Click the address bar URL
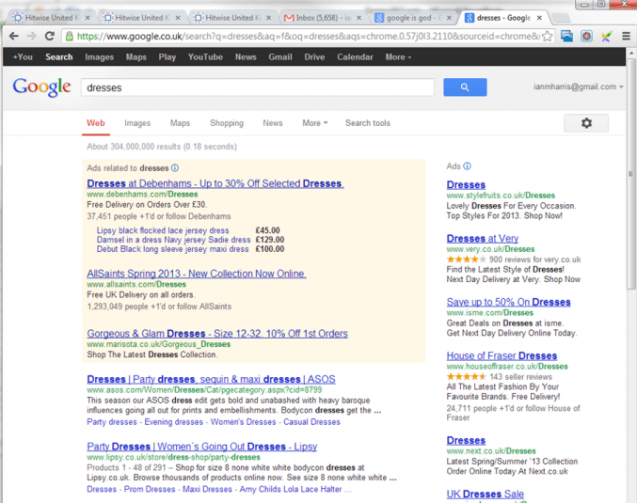The width and height of the screenshot is (637, 503). [x=308, y=36]
